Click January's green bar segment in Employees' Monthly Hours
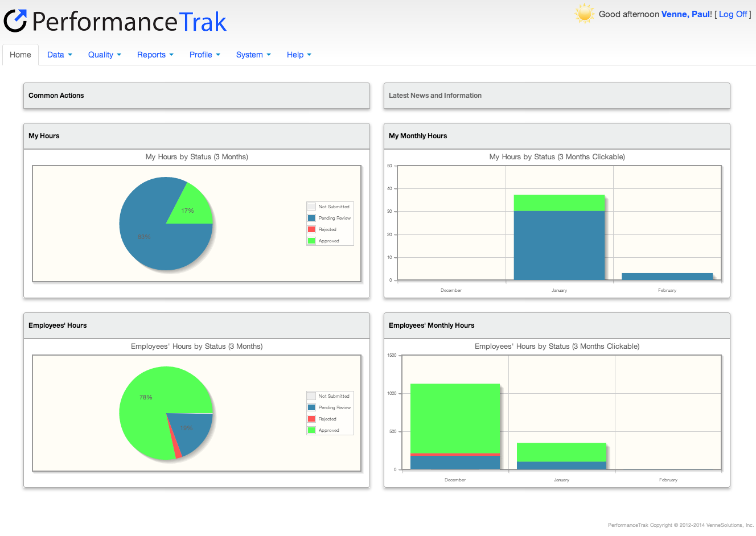756x536 pixels. pos(561,452)
